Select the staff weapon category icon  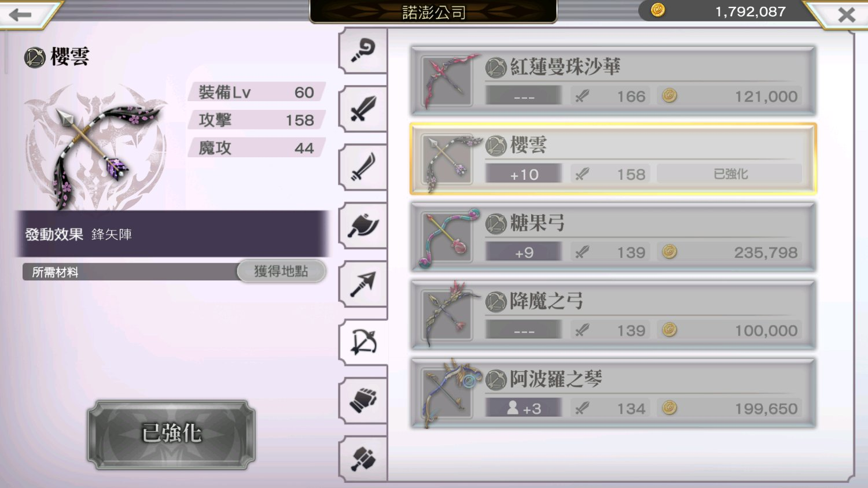(363, 51)
